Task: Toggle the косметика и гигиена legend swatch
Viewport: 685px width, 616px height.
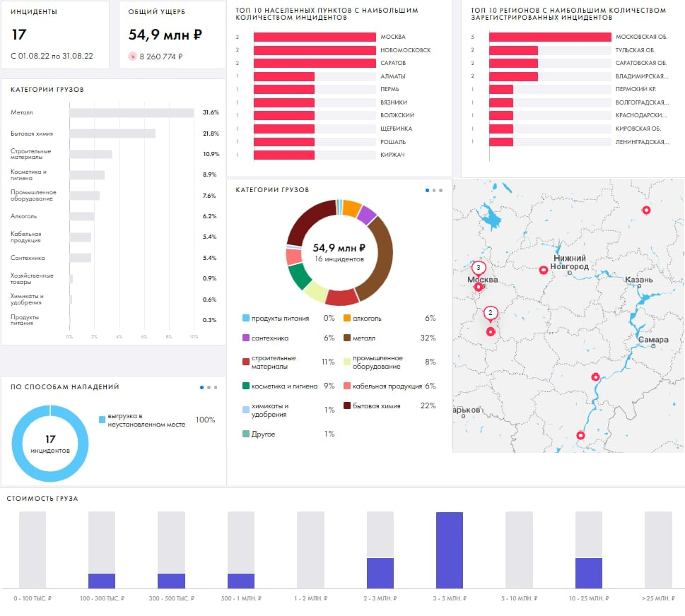Action: pos(246,386)
